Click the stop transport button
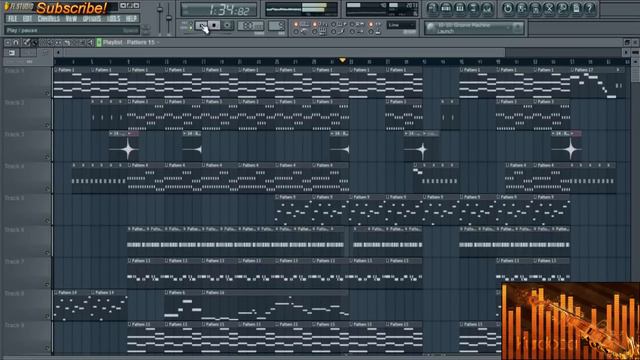The image size is (640, 360). pos(214,26)
